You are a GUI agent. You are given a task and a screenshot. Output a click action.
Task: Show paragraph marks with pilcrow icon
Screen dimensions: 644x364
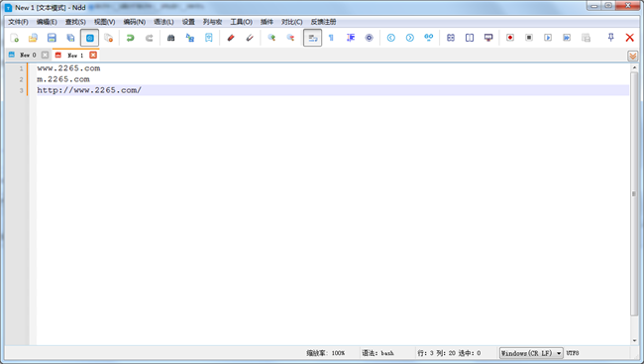[331, 38]
